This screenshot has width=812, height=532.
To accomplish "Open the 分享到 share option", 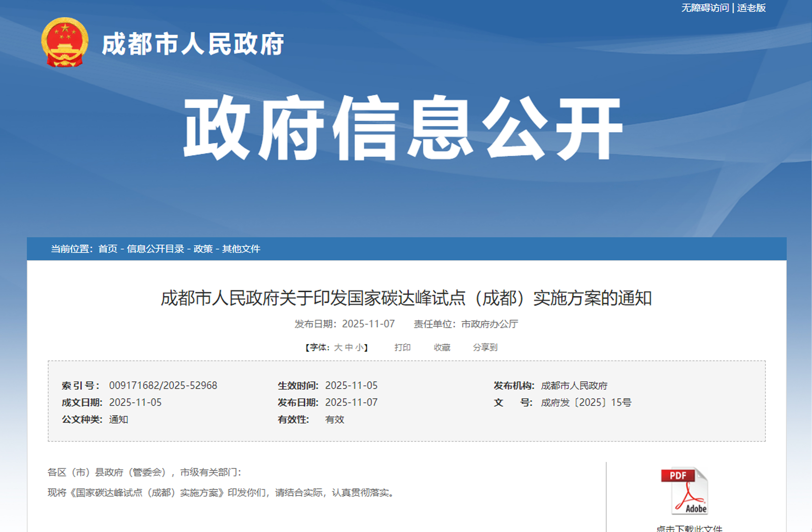I will pos(485,348).
